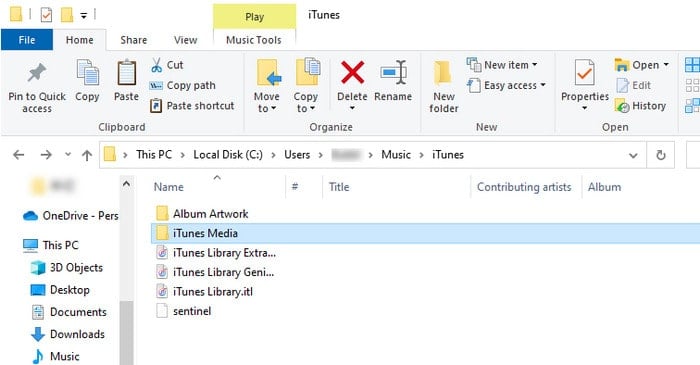This screenshot has height=365, width=700.
Task: Customize Quick Access Toolbar dropdown
Action: (x=83, y=15)
